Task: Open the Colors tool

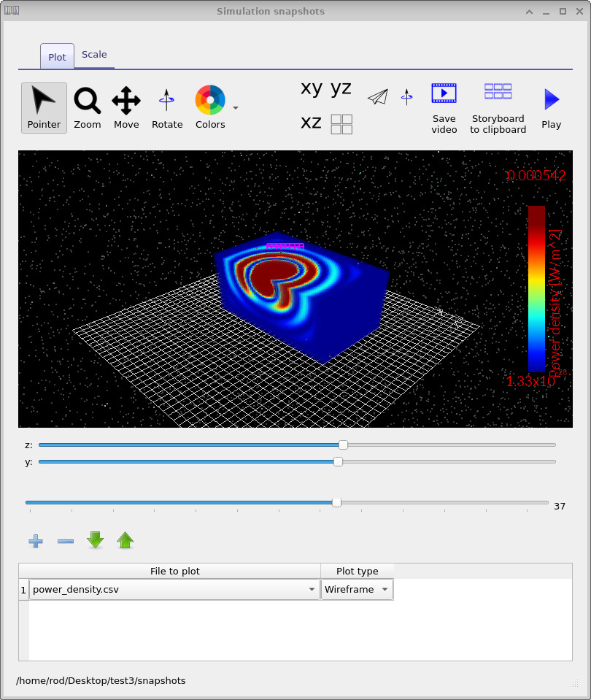Action: [x=209, y=102]
